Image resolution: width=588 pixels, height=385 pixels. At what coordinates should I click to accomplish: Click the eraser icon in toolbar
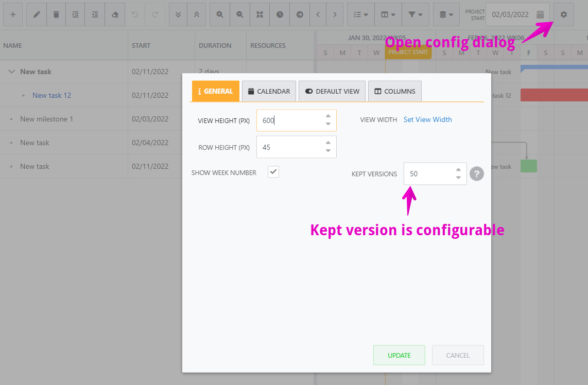pyautogui.click(x=115, y=14)
